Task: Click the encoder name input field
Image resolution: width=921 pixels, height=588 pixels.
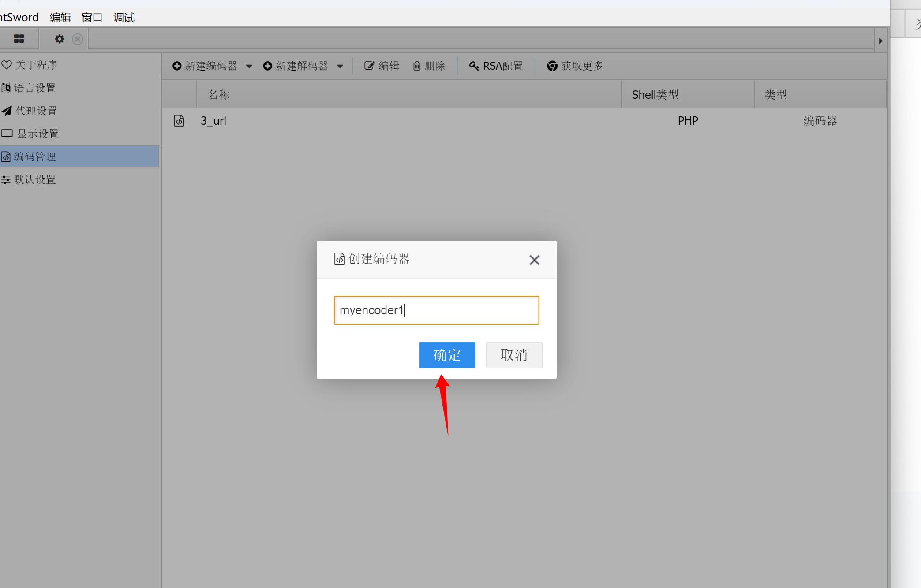Action: 436,310
